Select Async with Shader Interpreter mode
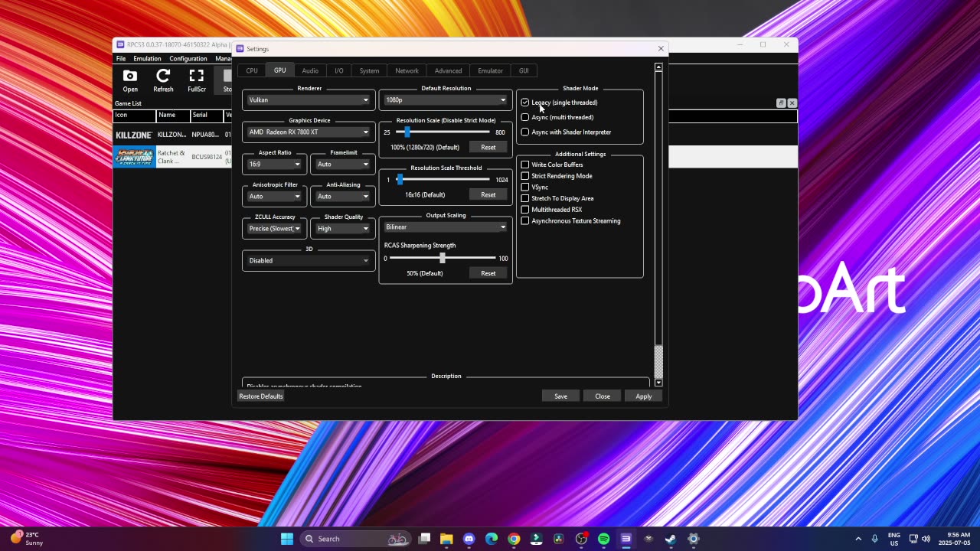Screen dimensions: 980x551 pyautogui.click(x=566, y=132)
